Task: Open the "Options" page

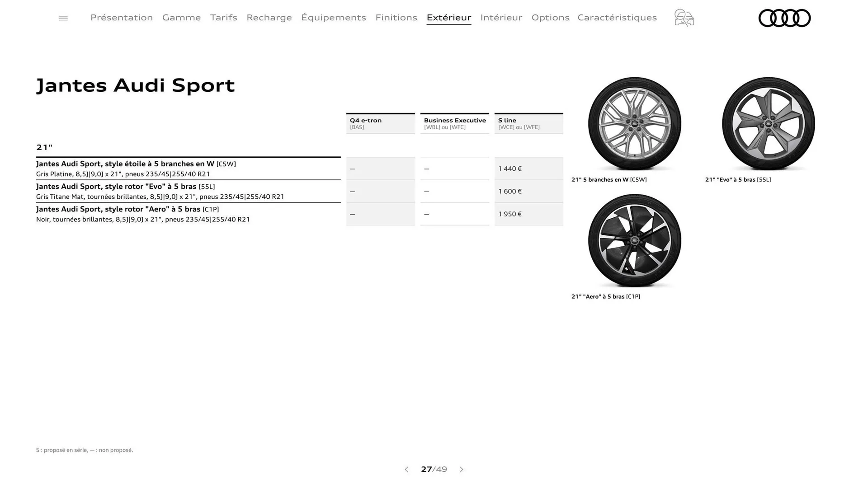Action: click(x=551, y=18)
